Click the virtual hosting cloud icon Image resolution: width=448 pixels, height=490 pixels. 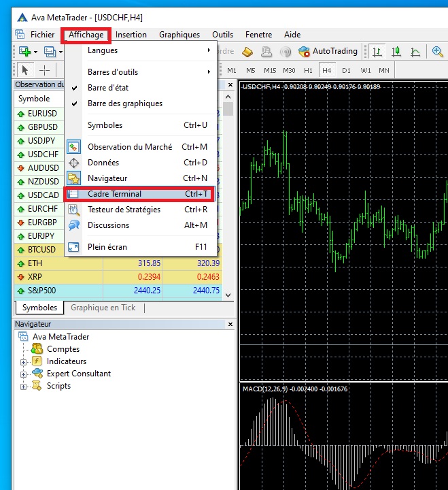click(266, 52)
